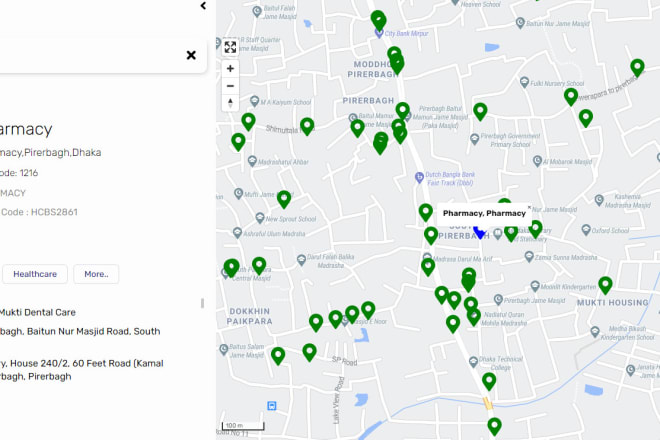Select the Code : HCBS2861 text
Image resolution: width=660 pixels, height=440 pixels.
[39, 212]
